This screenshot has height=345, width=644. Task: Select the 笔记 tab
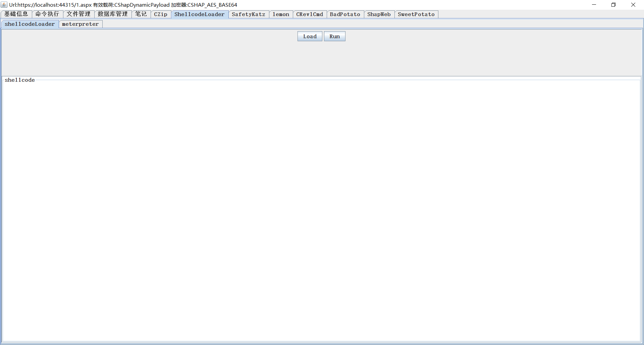tap(141, 14)
